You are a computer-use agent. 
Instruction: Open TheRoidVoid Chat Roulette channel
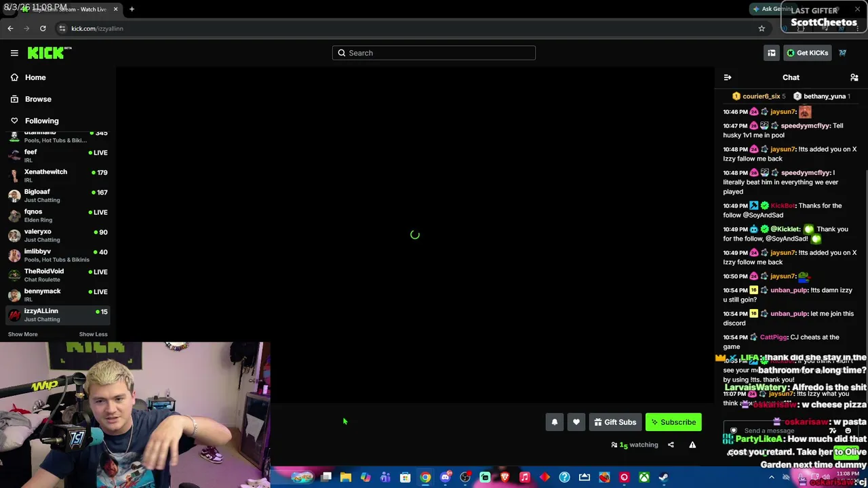click(58, 275)
